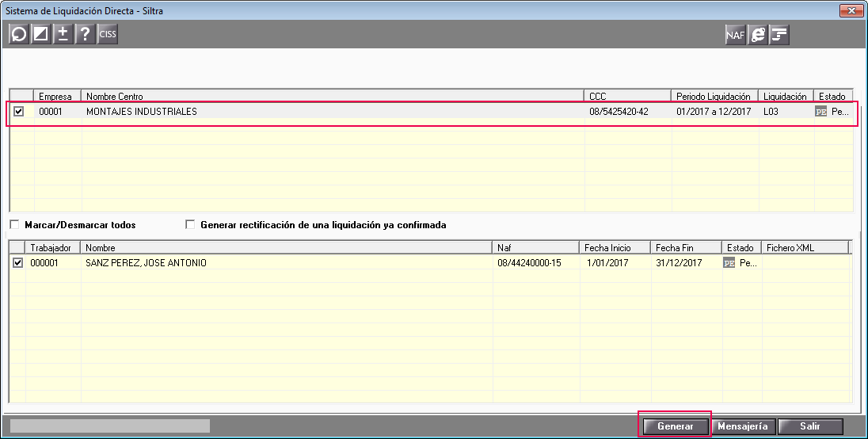Click the refresh circular arrow toolbar icon

[19, 34]
